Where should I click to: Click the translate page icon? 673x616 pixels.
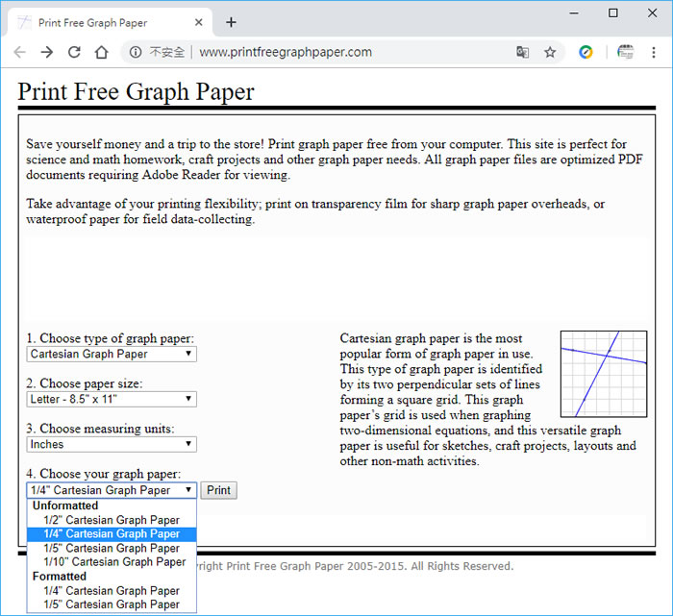tap(522, 52)
